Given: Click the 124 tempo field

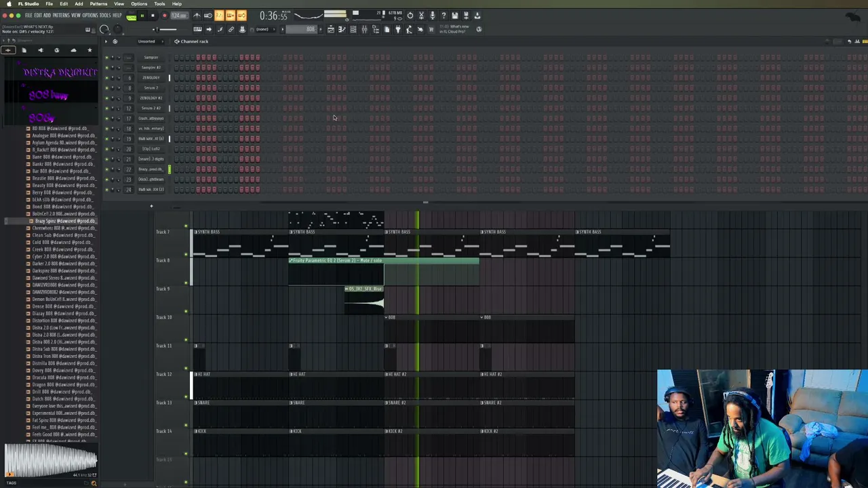Looking at the screenshot, I should (x=179, y=16).
